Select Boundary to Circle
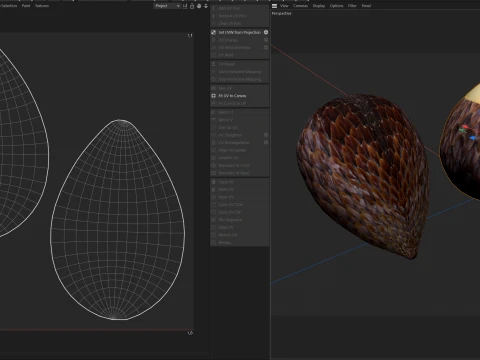The image size is (480, 360). click(239, 165)
